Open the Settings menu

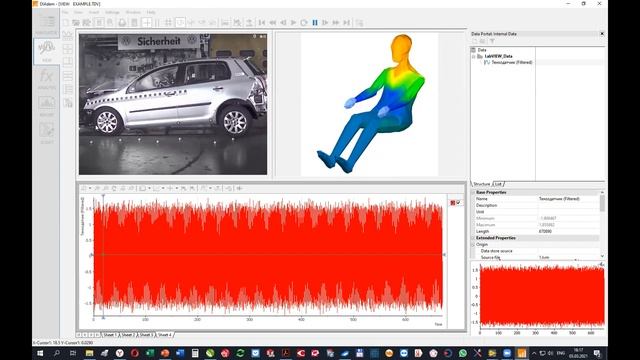click(112, 12)
